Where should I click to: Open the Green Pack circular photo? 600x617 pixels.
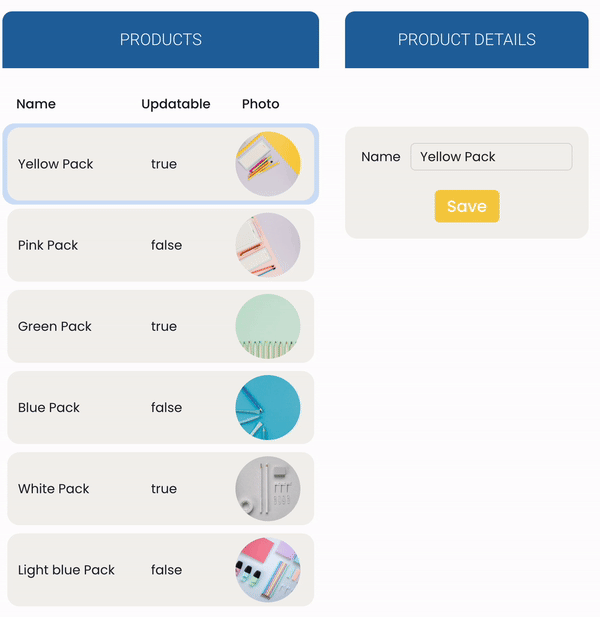click(x=268, y=326)
